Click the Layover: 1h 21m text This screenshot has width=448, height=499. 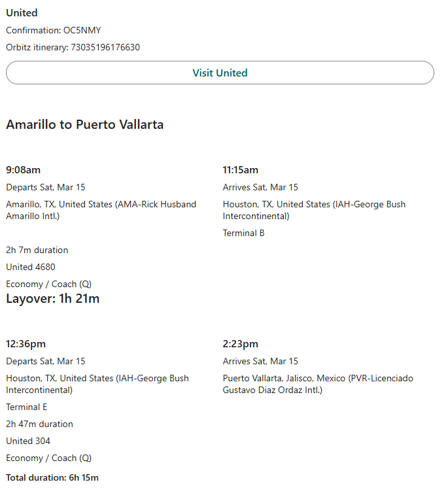click(52, 299)
